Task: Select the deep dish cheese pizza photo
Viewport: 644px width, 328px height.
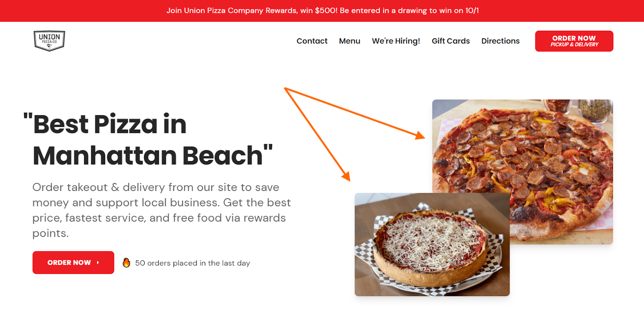Action: [432, 245]
